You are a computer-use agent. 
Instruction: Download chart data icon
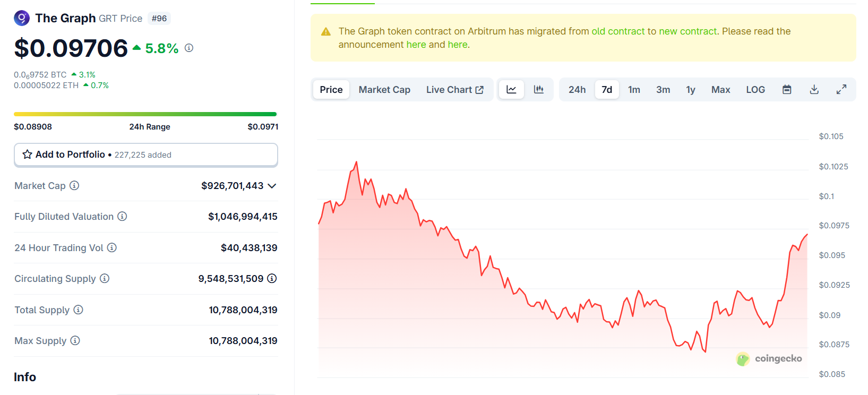click(814, 90)
